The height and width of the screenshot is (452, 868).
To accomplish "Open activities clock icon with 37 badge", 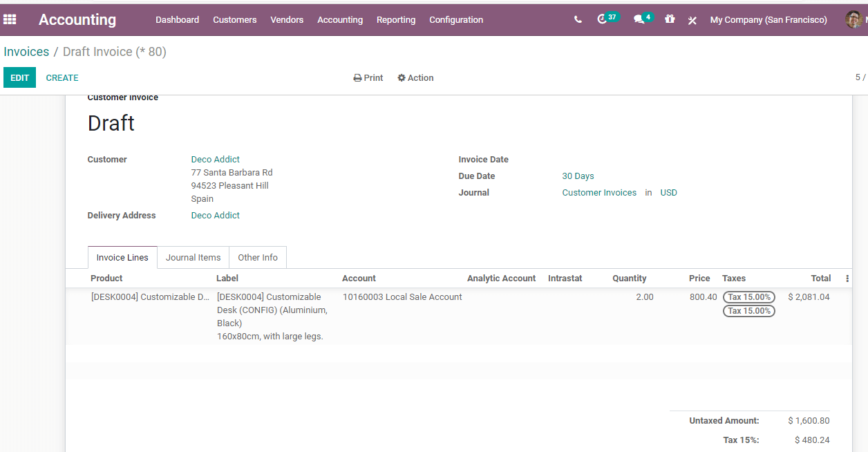I will [607, 19].
